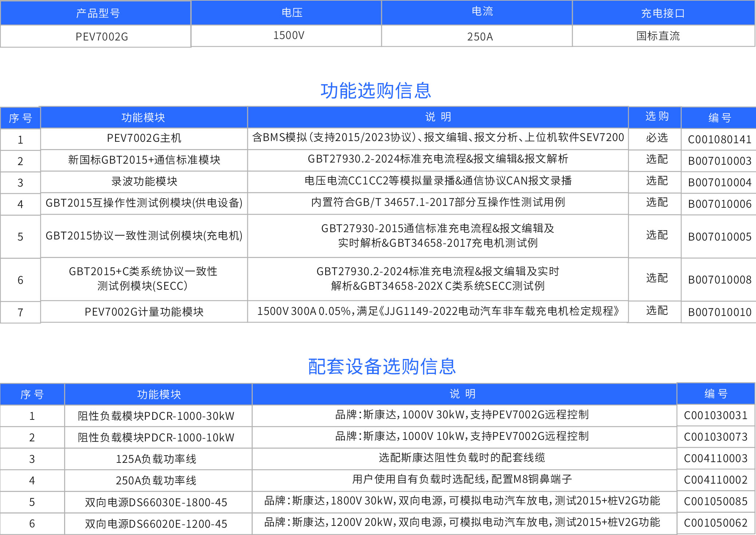756x535 pixels.
Task: Click the 国标直流 interface cell
Action: click(658, 36)
